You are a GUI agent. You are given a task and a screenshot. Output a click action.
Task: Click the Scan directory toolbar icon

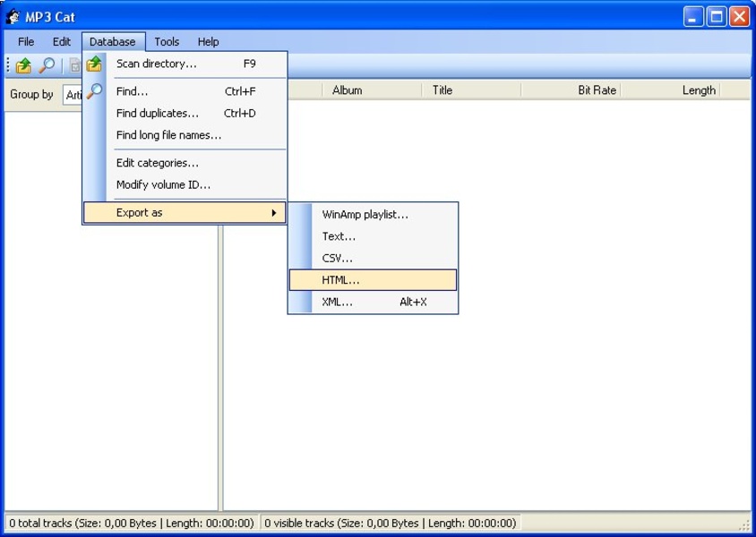[x=23, y=65]
